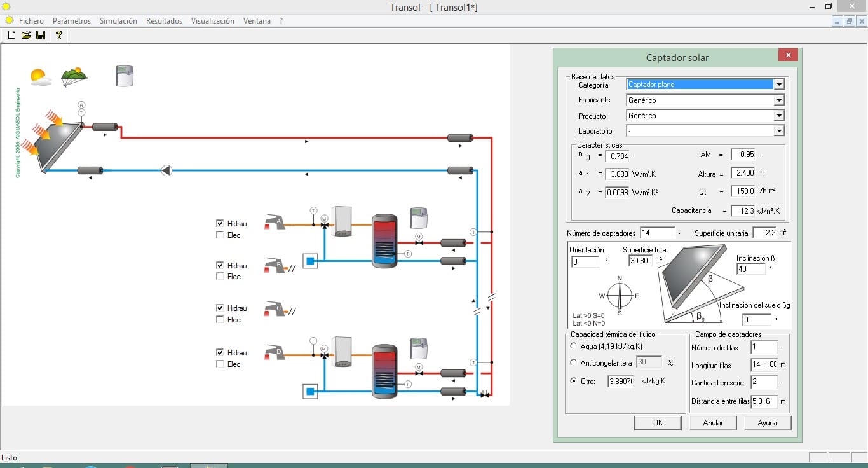The height and width of the screenshot is (468, 868).
Task: Click the lower auxiliary boiler icon
Action: click(342, 352)
